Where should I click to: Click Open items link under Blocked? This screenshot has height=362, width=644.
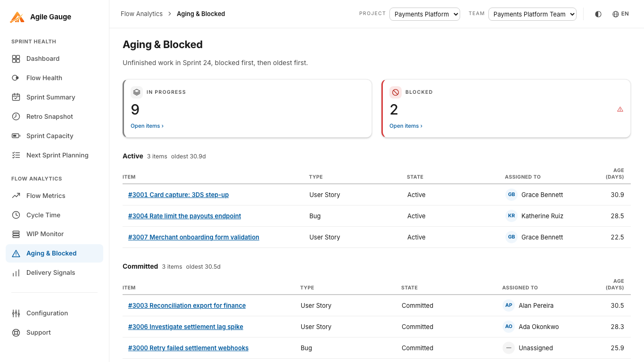click(x=406, y=126)
